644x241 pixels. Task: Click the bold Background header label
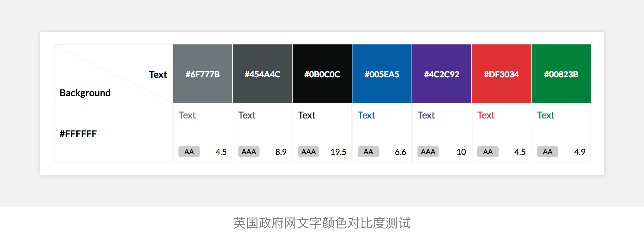point(85,93)
